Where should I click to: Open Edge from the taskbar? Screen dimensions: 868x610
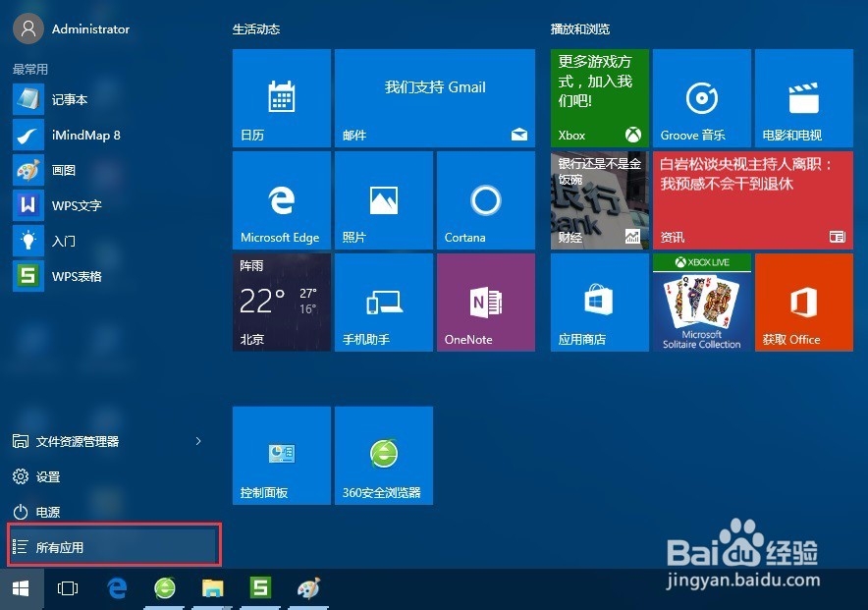pos(117,588)
